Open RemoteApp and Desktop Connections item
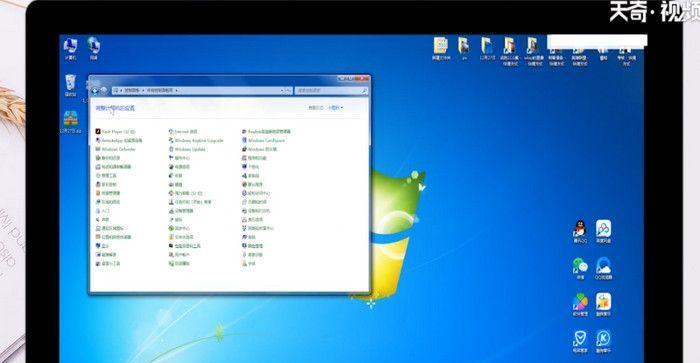The image size is (700, 363). [x=119, y=140]
